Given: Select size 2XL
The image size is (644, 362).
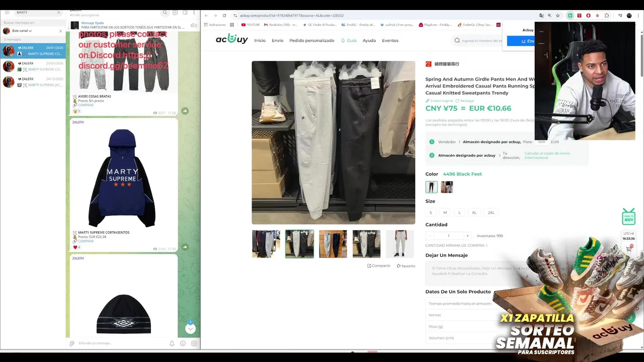Looking at the screenshot, I should click(x=491, y=213).
